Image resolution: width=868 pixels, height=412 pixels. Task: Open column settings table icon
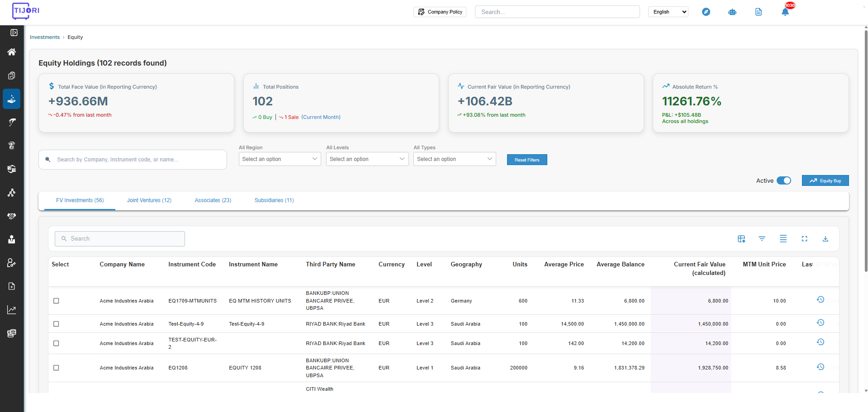click(x=741, y=239)
